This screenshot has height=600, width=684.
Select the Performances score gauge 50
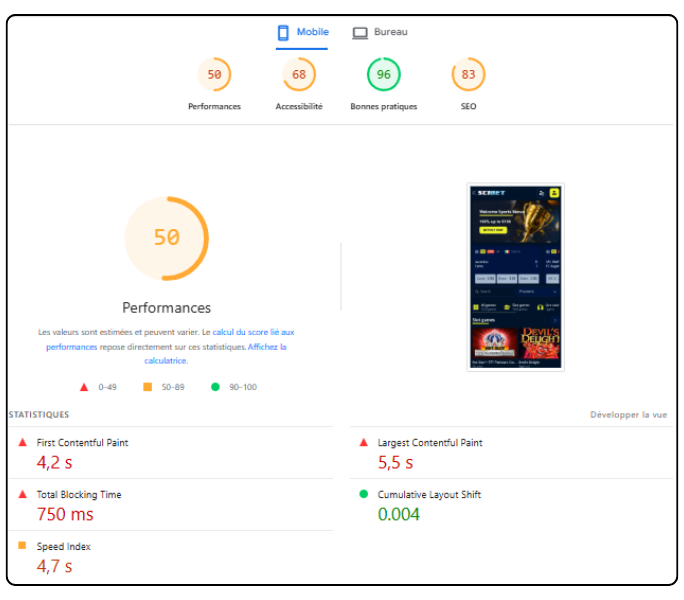tap(214, 75)
